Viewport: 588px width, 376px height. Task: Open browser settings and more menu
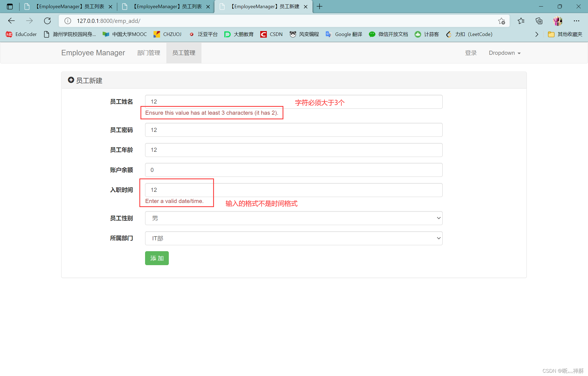pos(576,21)
